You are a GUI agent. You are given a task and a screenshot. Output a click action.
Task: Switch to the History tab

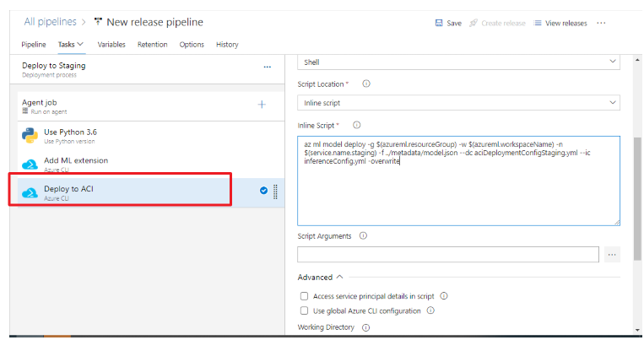tap(227, 45)
